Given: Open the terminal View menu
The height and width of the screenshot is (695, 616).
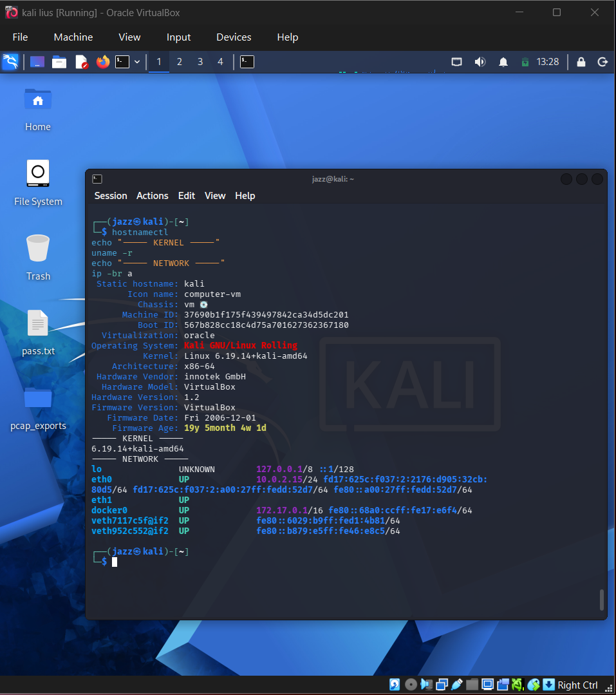Looking at the screenshot, I should pos(215,195).
